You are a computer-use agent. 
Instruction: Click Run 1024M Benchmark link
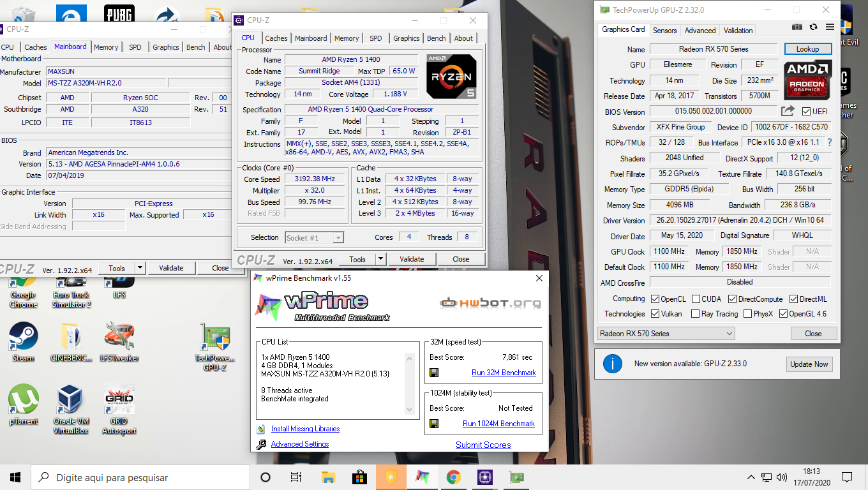click(x=498, y=424)
